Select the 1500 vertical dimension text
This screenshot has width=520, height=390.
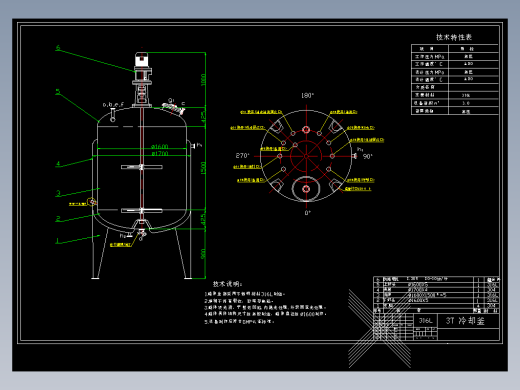[203, 168]
